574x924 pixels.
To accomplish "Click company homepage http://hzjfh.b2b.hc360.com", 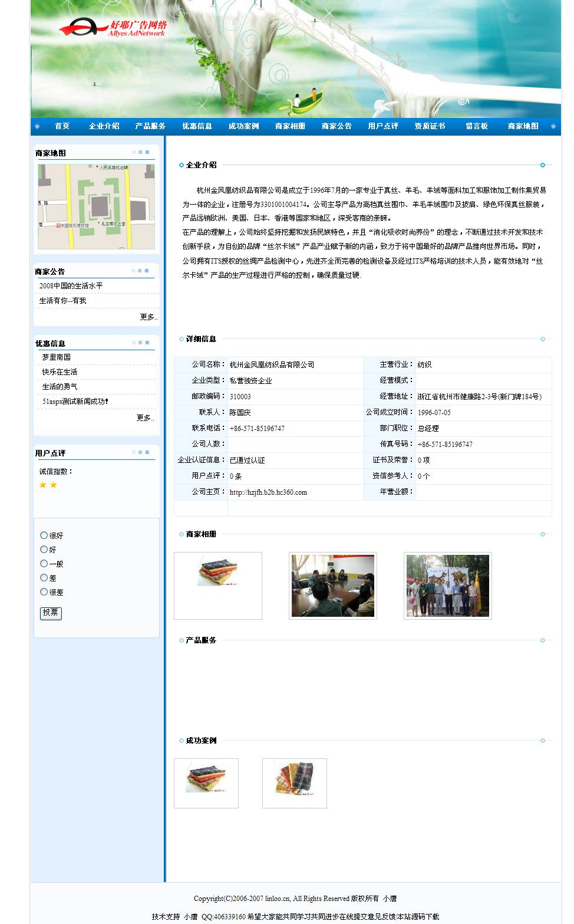I will (x=268, y=492).
